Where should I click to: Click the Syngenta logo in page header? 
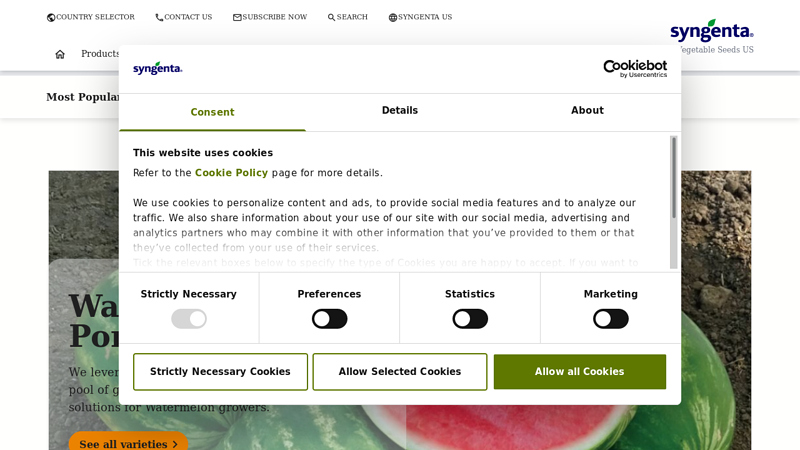pos(712,31)
